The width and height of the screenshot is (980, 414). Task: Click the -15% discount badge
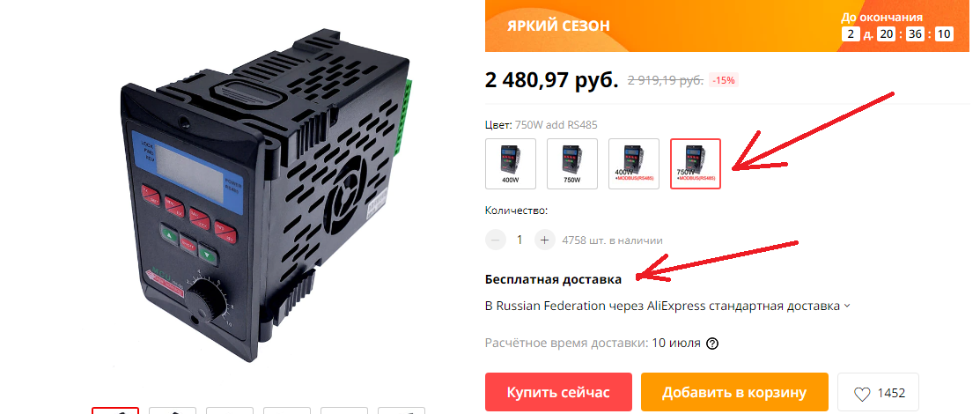click(723, 81)
